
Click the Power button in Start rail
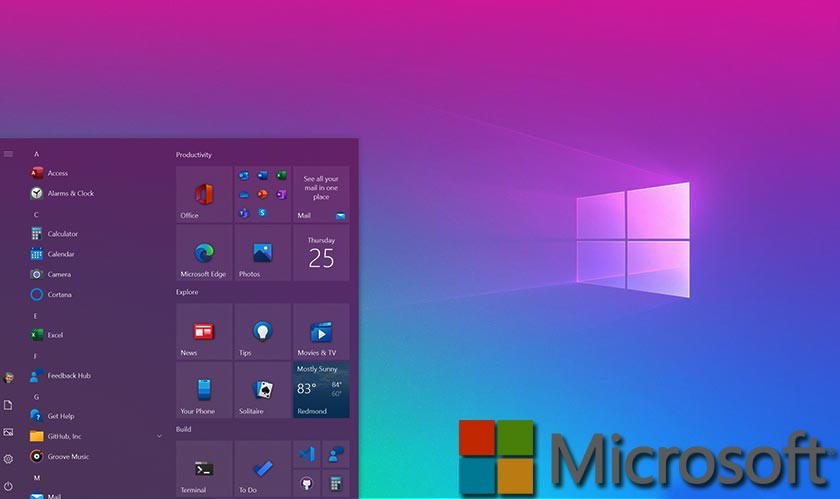tap(8, 486)
